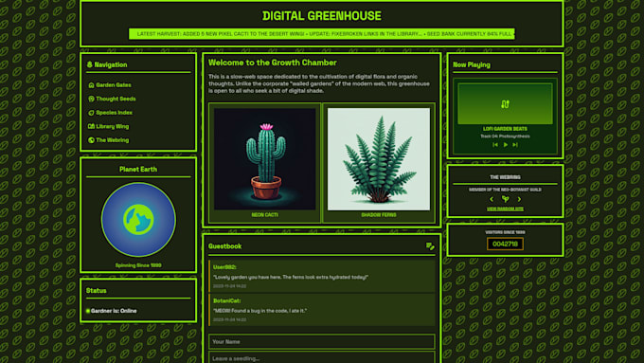Go to next webring site
The height and width of the screenshot is (363, 644).
tap(519, 199)
